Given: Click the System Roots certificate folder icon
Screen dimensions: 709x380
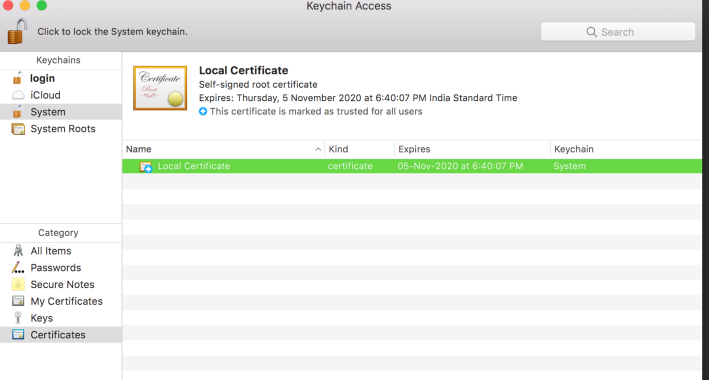Looking at the screenshot, I should tap(18, 129).
